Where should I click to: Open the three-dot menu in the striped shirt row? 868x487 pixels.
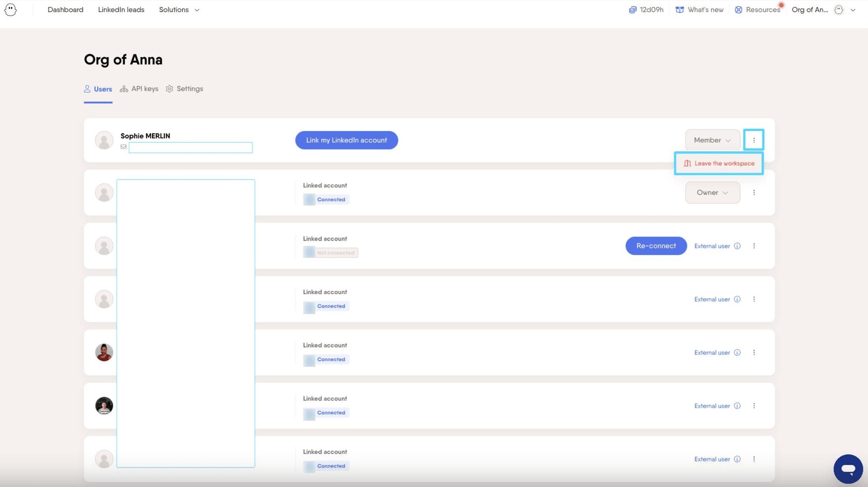tap(754, 406)
